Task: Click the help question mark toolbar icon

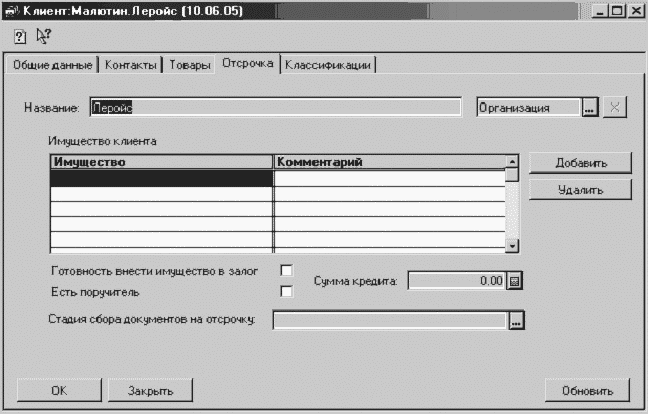Action: pos(20,36)
